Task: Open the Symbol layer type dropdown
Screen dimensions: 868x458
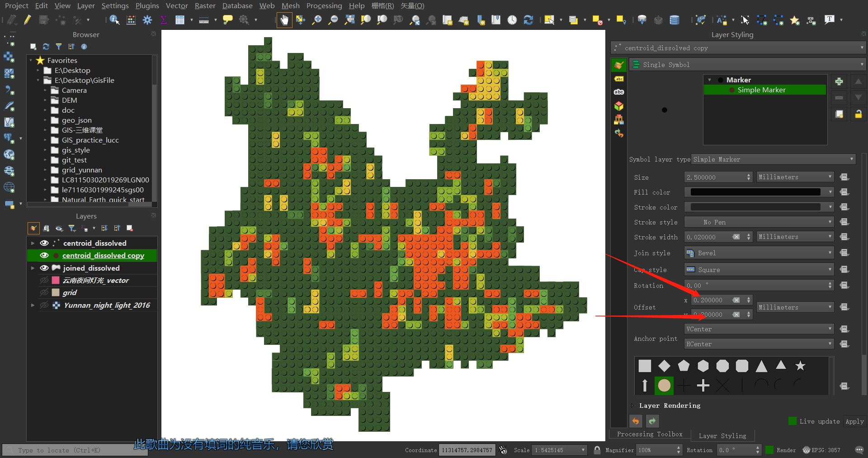Action: point(774,159)
